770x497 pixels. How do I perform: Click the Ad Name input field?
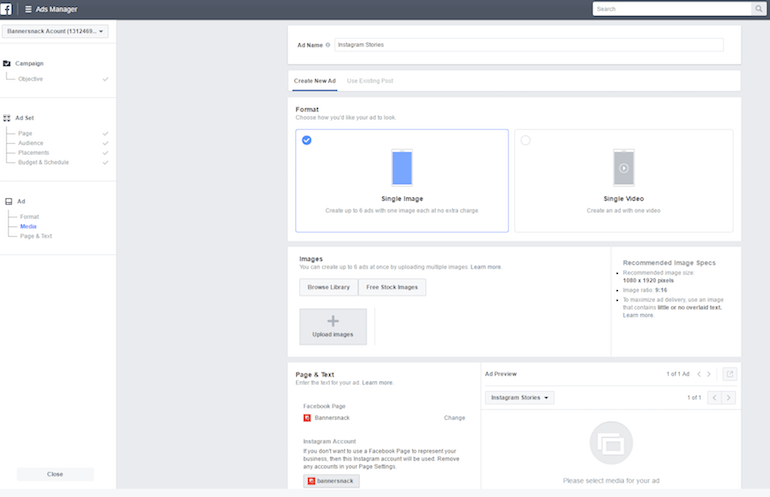pyautogui.click(x=529, y=45)
